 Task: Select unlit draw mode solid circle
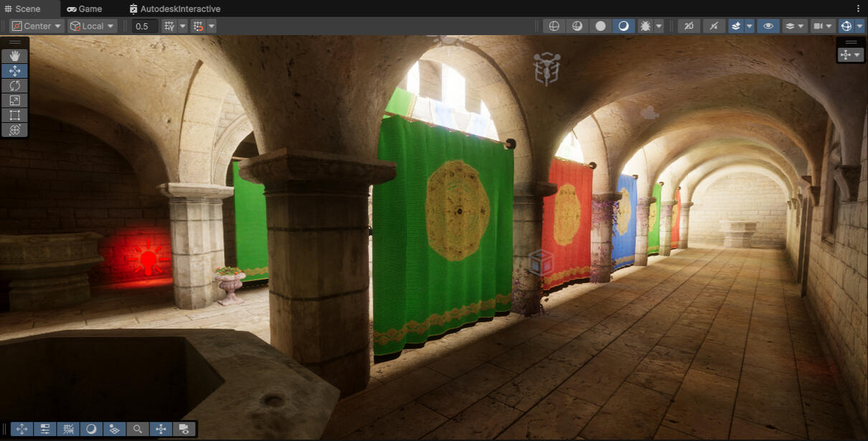point(600,26)
